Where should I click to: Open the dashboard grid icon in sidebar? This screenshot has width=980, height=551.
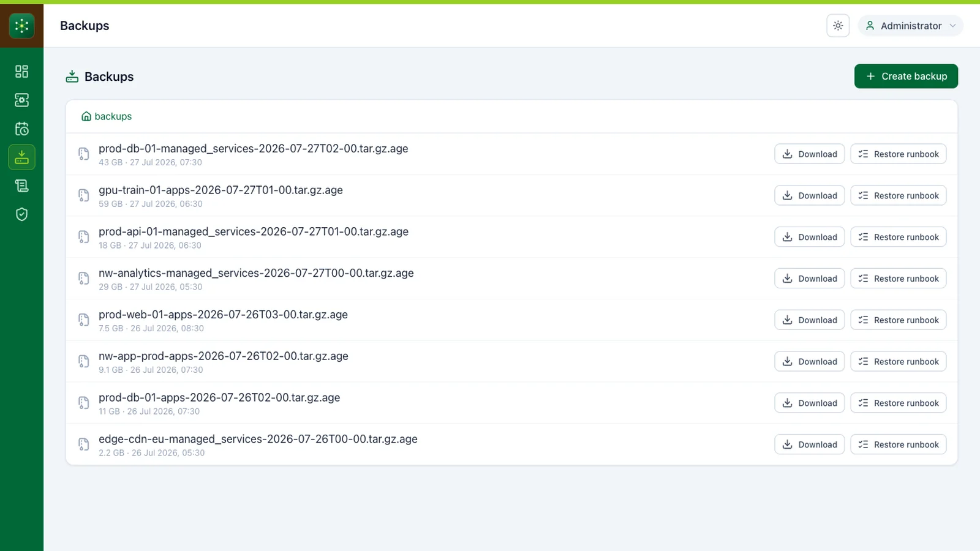tap(21, 72)
